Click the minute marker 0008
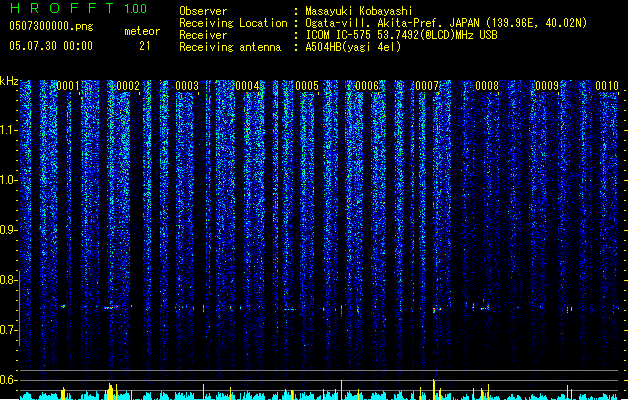The image size is (629, 400). [x=487, y=86]
